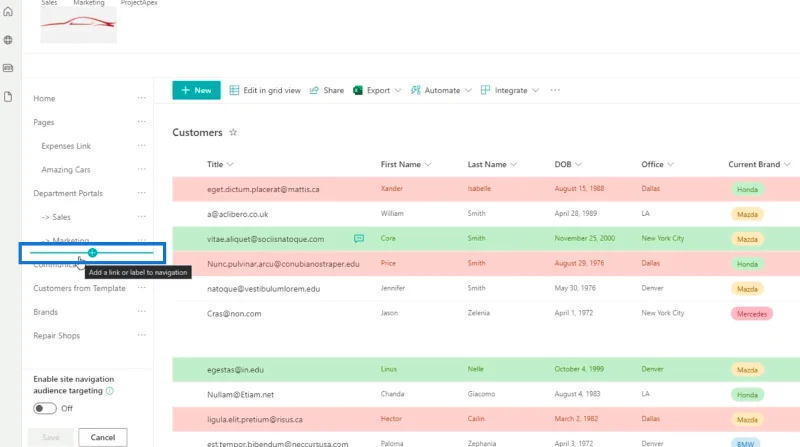Select Customers from Template in navigation
800x447 pixels.
click(79, 288)
